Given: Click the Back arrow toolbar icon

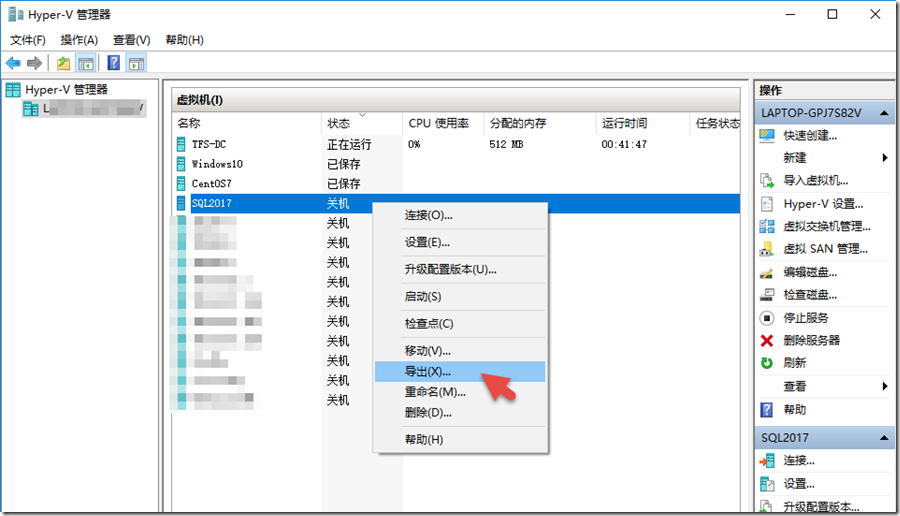Looking at the screenshot, I should tap(13, 63).
